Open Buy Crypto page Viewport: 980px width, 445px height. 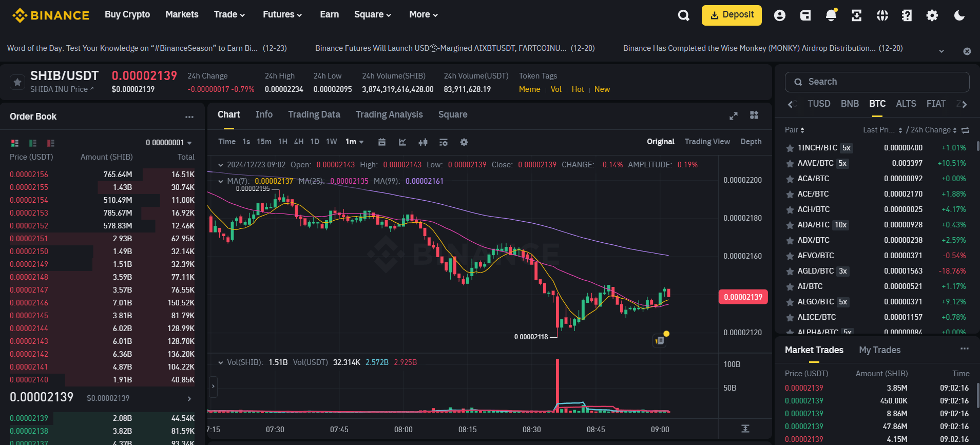pos(127,14)
